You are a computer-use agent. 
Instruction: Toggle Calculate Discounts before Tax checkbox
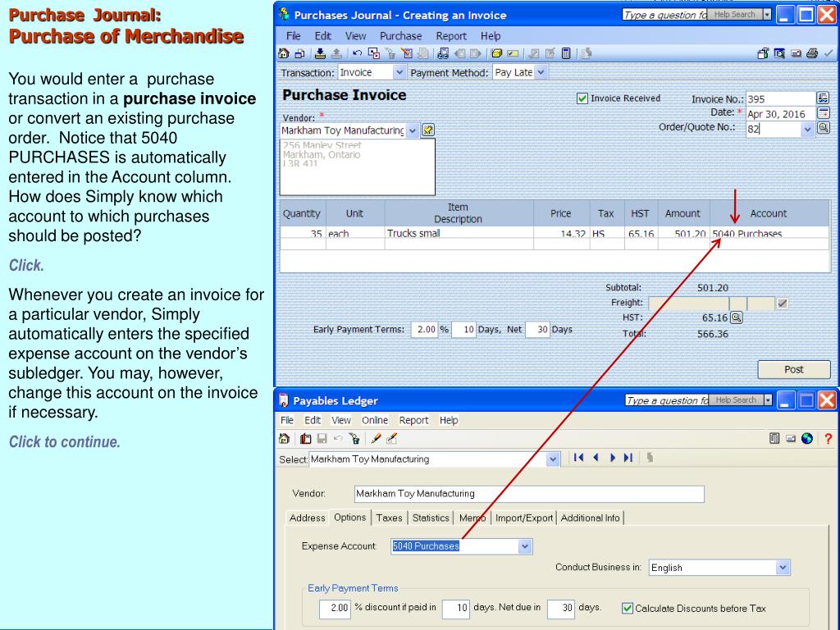[x=627, y=608]
